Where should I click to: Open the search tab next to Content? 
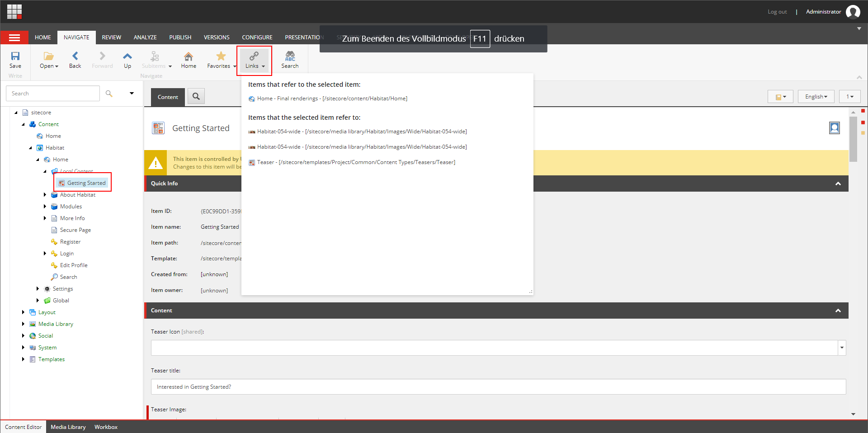196,96
